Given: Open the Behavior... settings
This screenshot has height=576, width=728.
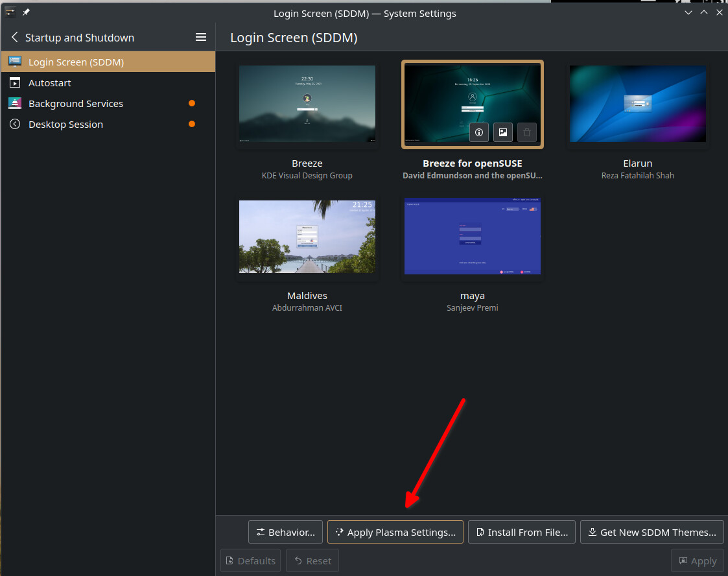Looking at the screenshot, I should click(285, 532).
